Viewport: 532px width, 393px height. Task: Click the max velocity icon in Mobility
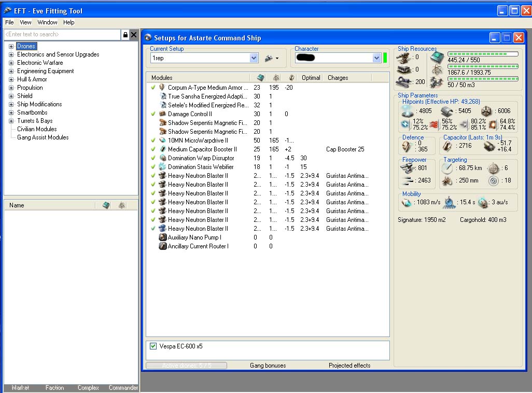(407, 203)
